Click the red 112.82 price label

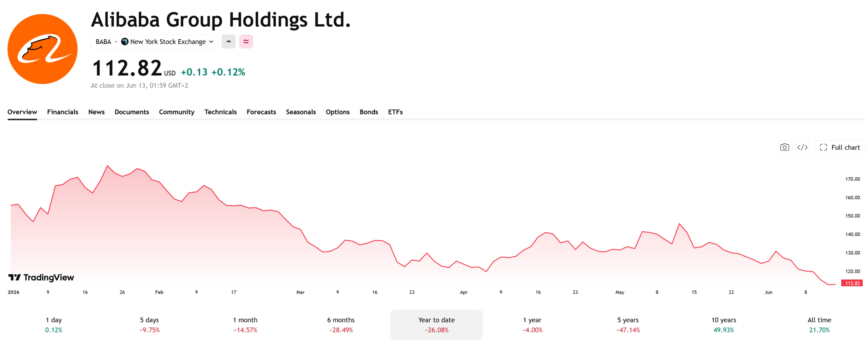[x=852, y=283]
